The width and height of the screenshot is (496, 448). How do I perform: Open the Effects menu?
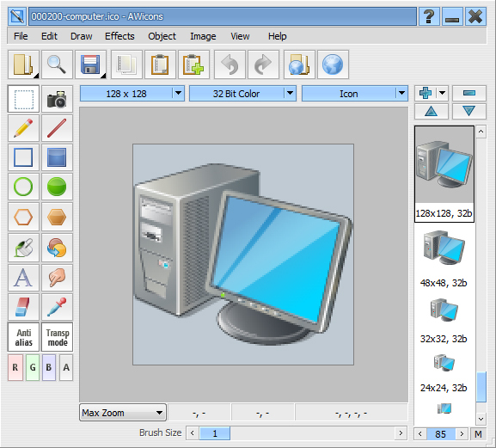[x=119, y=36]
